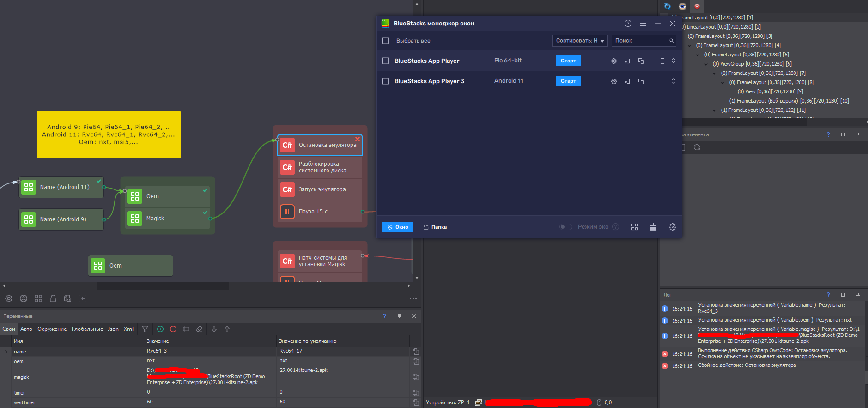Viewport: 868px width, 408px height.
Task: Pin the Variables panel
Action: 399,316
